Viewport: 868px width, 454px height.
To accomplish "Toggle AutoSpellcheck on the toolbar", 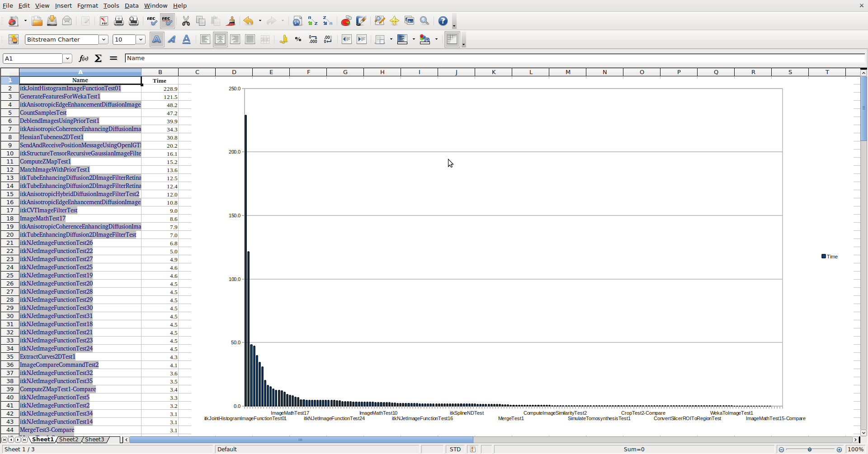I will [167, 21].
